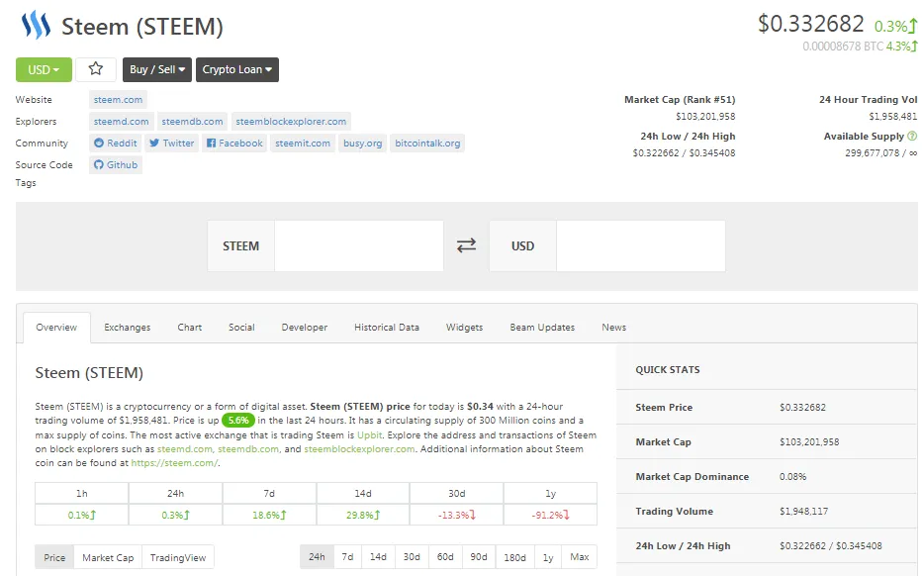Click the 29.8% 14d change cell
Viewport: 924px width, 576px height.
pyautogui.click(x=363, y=515)
